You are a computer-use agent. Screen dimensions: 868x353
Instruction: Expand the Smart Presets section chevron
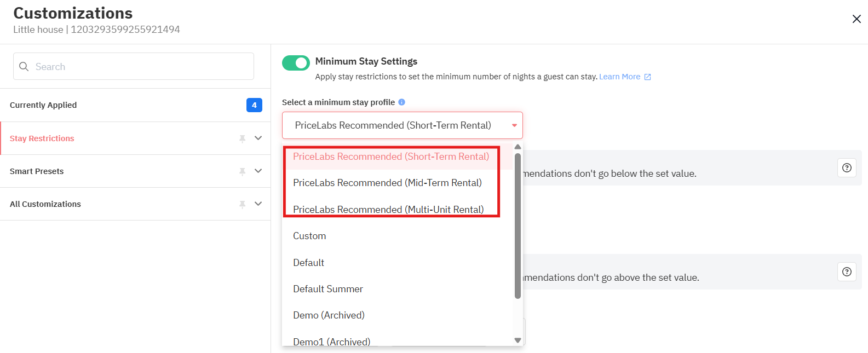(x=258, y=171)
